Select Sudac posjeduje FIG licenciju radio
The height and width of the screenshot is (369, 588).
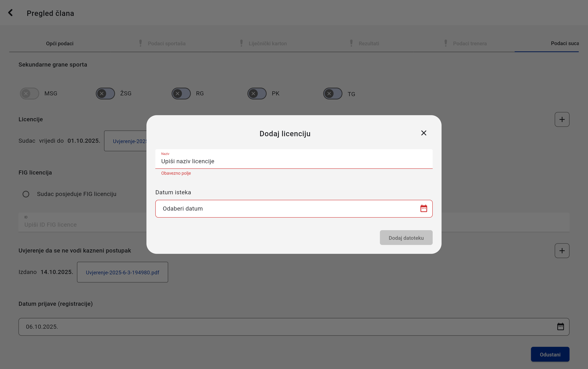click(x=26, y=194)
